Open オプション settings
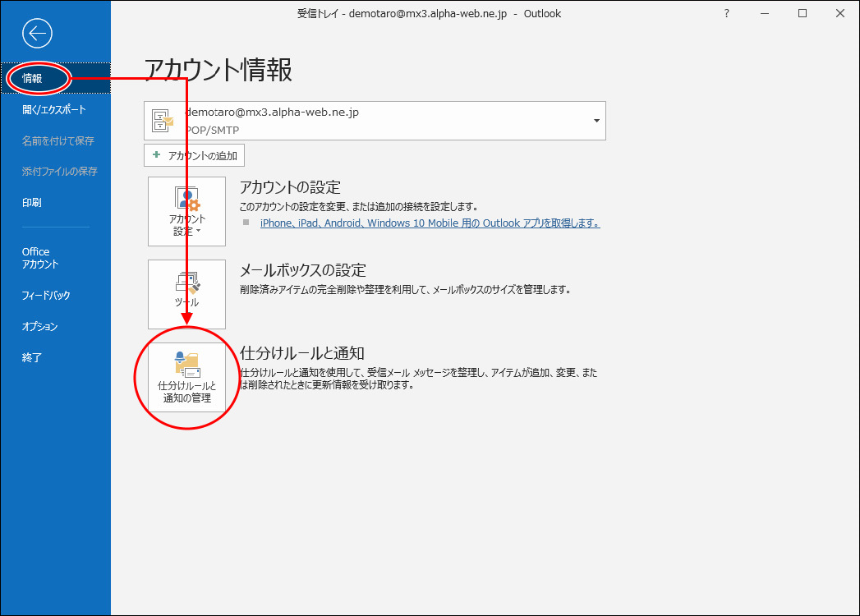 pos(40,327)
